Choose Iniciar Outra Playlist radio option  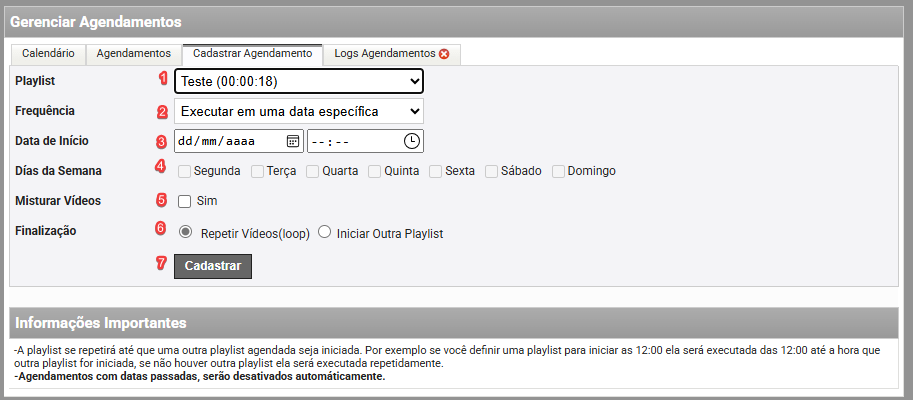point(323,232)
